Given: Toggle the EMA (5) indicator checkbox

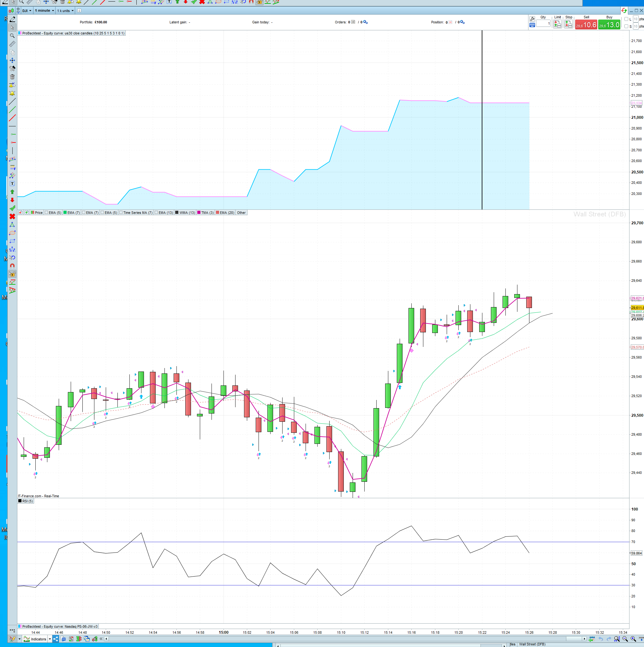Looking at the screenshot, I should [47, 213].
